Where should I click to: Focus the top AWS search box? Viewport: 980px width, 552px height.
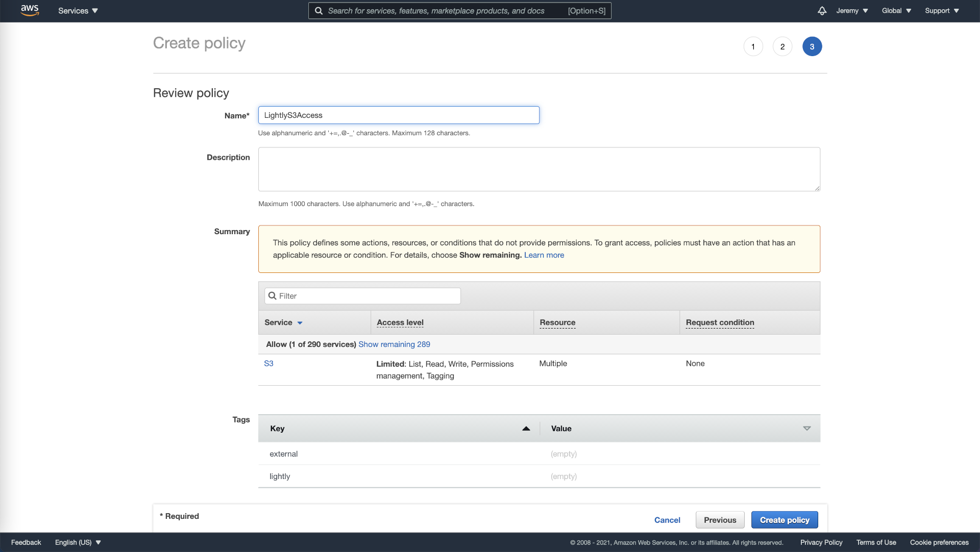click(x=459, y=11)
